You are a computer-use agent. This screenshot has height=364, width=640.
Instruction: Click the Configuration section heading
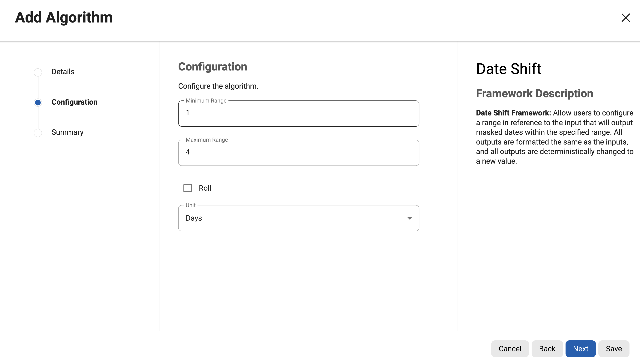(x=212, y=67)
